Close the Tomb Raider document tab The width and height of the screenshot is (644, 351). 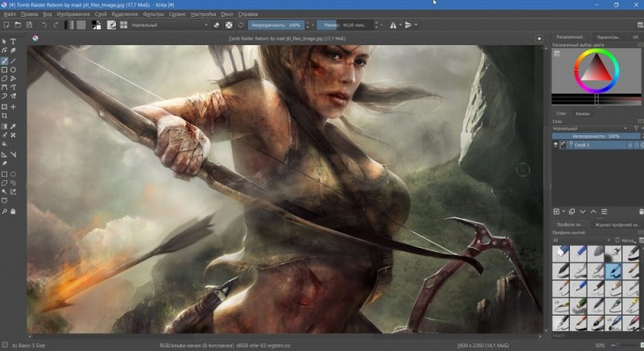pos(539,39)
